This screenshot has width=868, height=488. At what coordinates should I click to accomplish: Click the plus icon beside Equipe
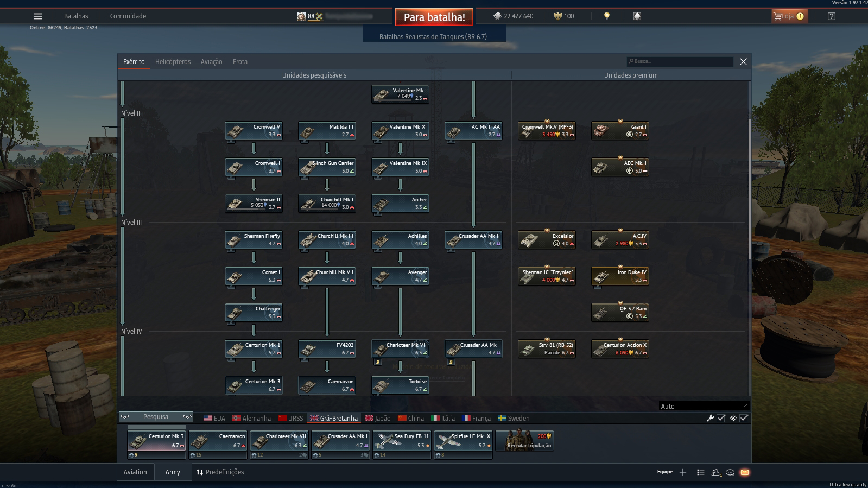pyautogui.click(x=683, y=472)
